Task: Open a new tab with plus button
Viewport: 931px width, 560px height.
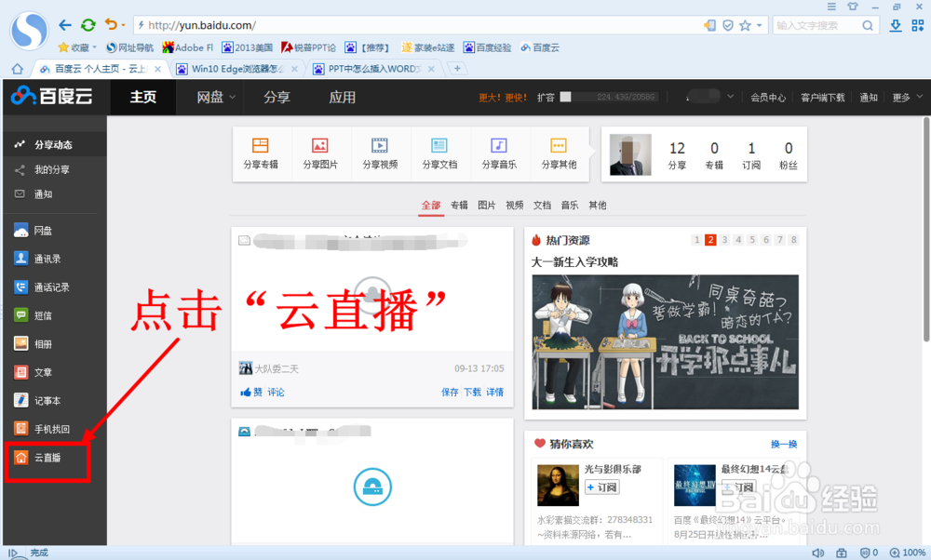Action: [457, 69]
